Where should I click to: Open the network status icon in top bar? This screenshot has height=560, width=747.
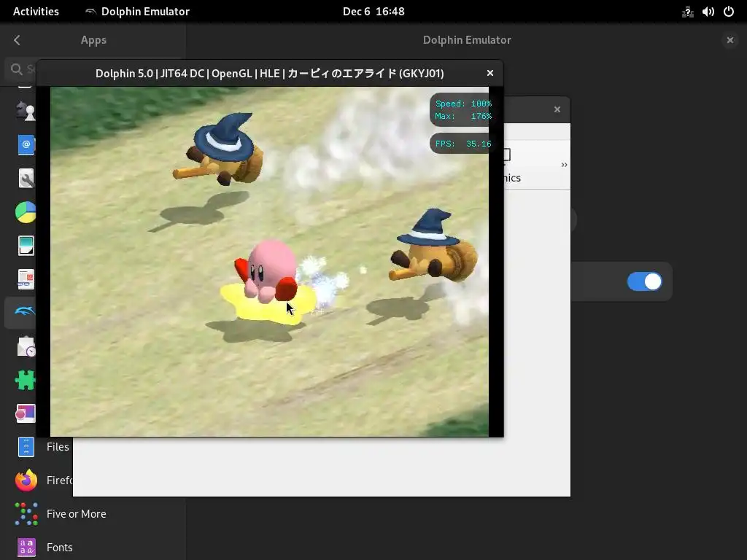click(x=687, y=12)
